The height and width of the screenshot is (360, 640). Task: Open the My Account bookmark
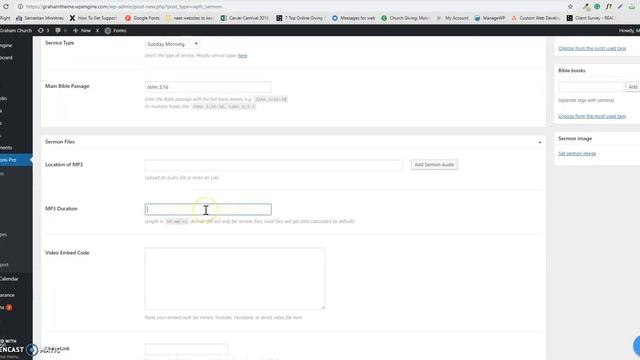tap(453, 18)
